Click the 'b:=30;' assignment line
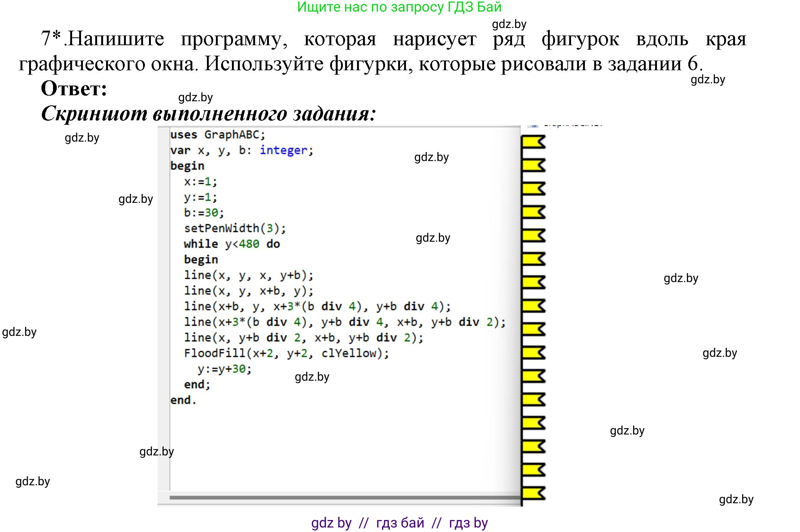 click(204, 213)
